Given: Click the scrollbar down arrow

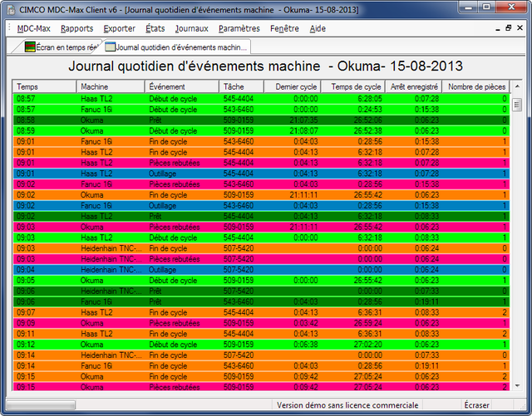Looking at the screenshot, I should point(517,385).
